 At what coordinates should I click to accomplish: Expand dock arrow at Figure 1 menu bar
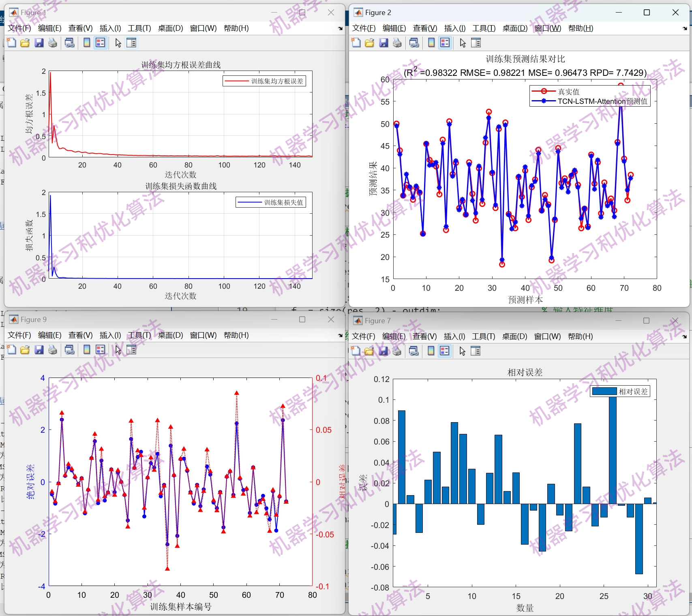point(340,28)
